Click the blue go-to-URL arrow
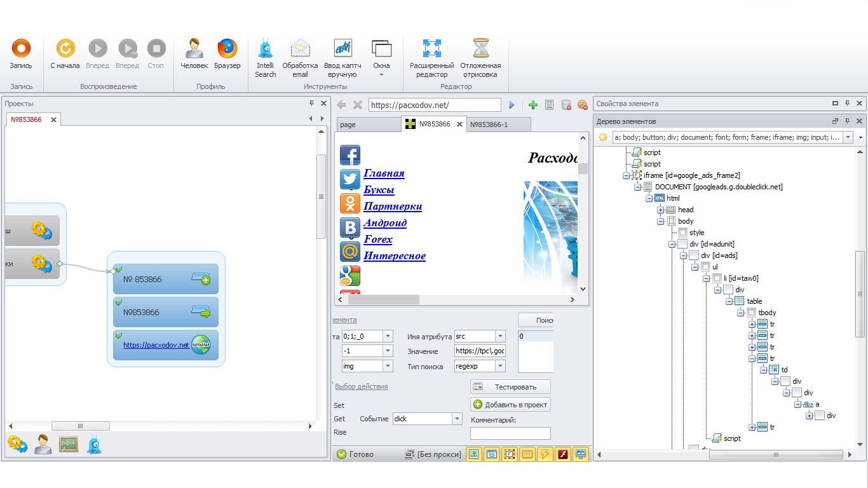The width and height of the screenshot is (868, 488). (512, 105)
